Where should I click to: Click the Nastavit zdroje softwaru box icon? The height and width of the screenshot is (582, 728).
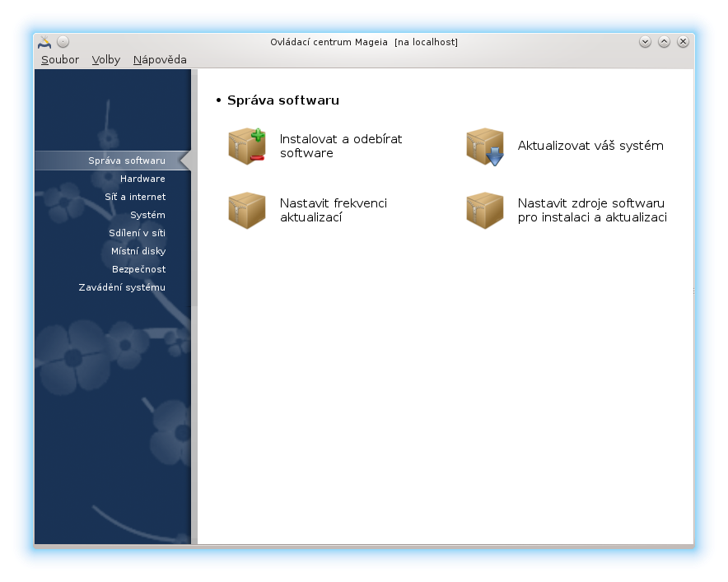[485, 210]
